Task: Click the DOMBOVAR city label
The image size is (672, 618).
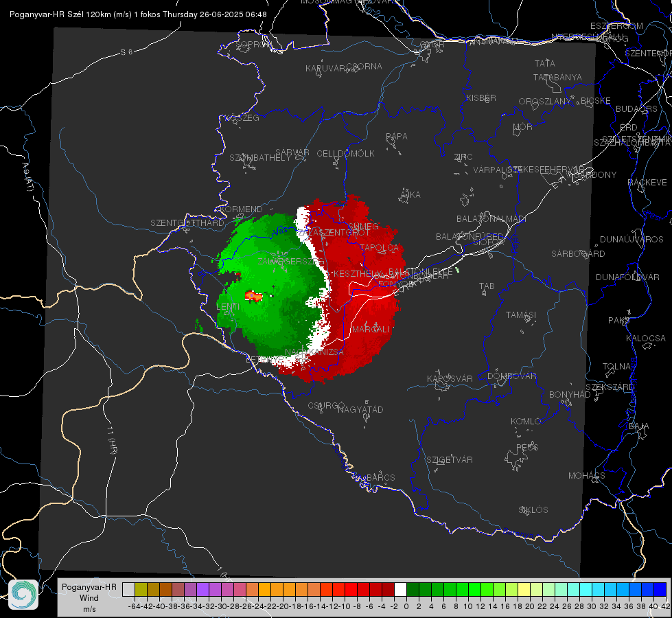Action: tap(511, 376)
